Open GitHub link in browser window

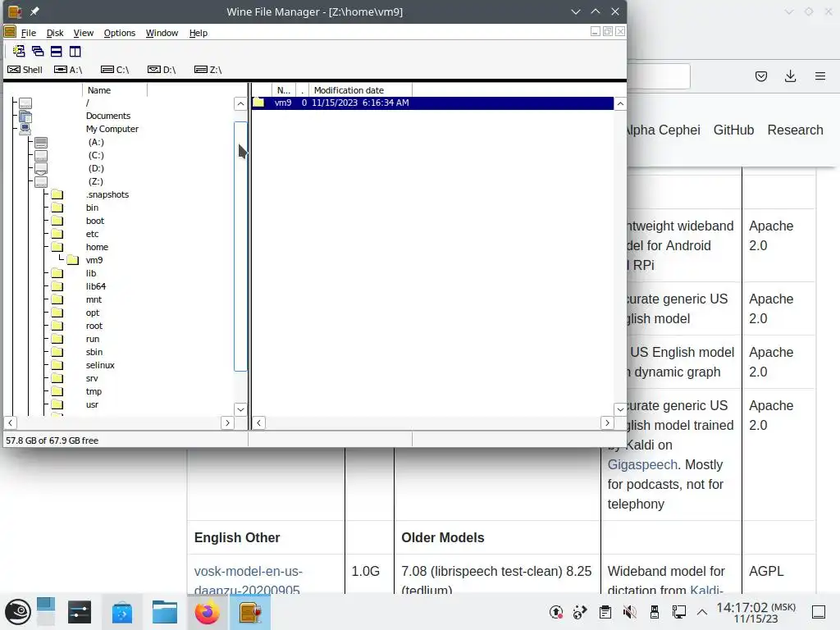[x=733, y=130]
